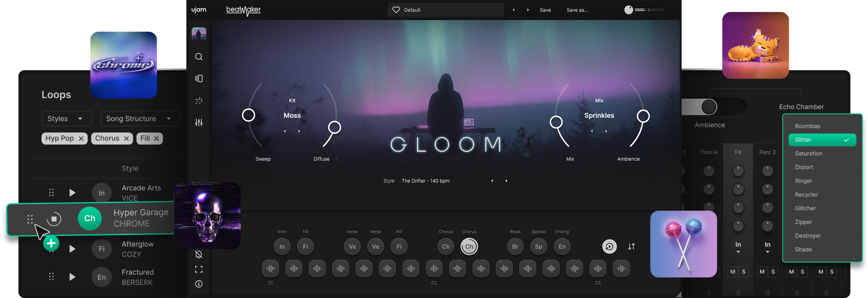
Task: Play the Afterglow loop
Action: [x=72, y=249]
